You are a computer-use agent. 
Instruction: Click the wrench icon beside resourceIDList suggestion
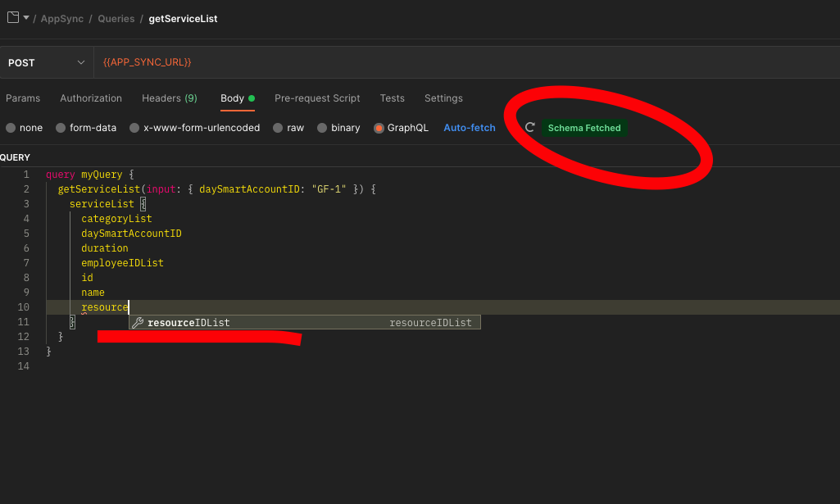138,322
